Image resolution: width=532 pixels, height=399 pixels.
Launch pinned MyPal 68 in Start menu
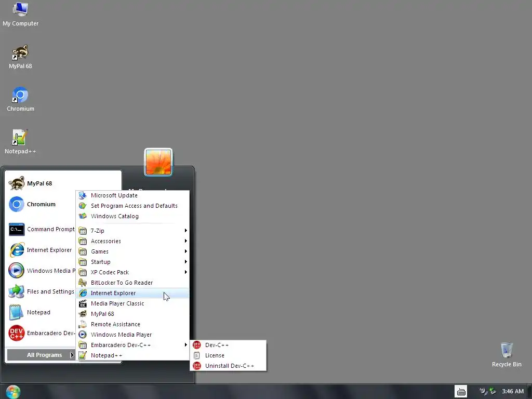click(x=41, y=183)
